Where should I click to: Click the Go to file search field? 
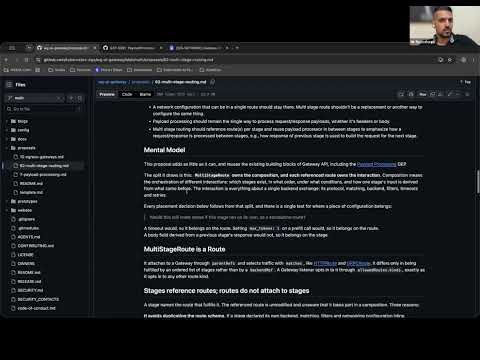point(44,109)
